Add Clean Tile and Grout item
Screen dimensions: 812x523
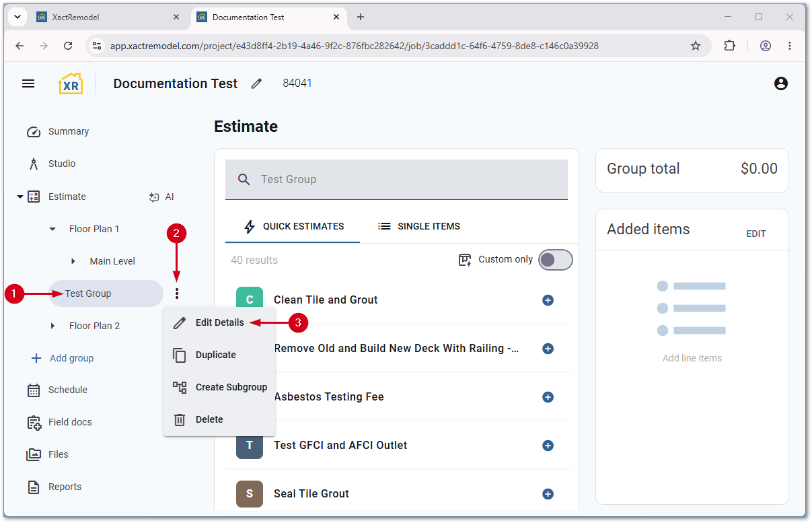(x=548, y=300)
